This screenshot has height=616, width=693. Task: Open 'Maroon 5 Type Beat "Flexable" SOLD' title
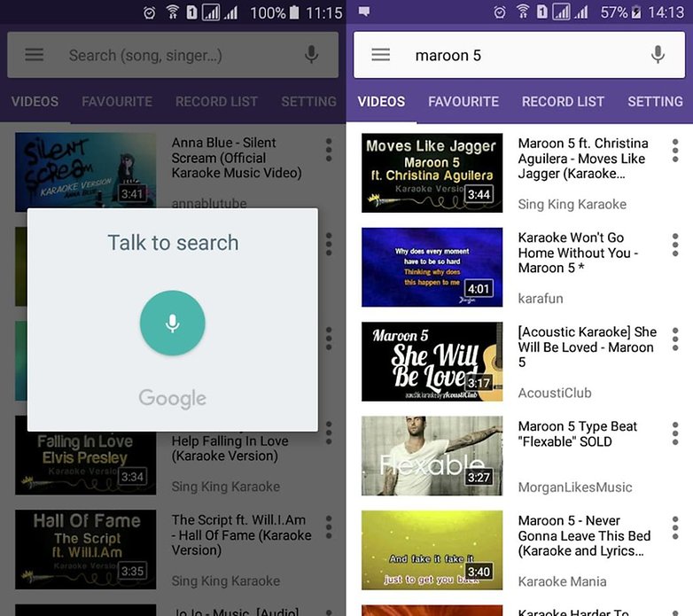[x=578, y=434]
